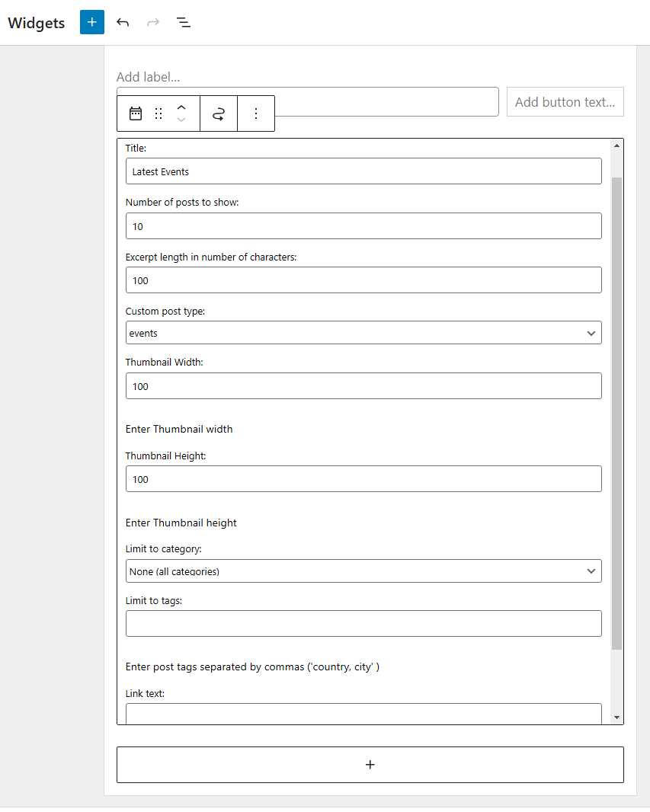The height and width of the screenshot is (812, 650).
Task: Click 'Enter post tags separated by commas' text
Action: (252, 667)
